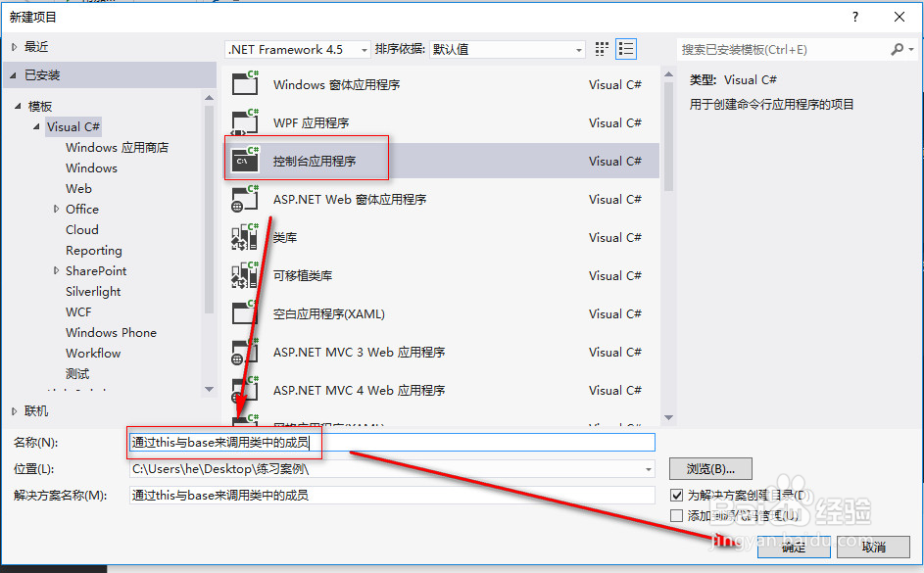Click the 类库 template name text
Screen dimensions: 924x573
[x=284, y=237]
